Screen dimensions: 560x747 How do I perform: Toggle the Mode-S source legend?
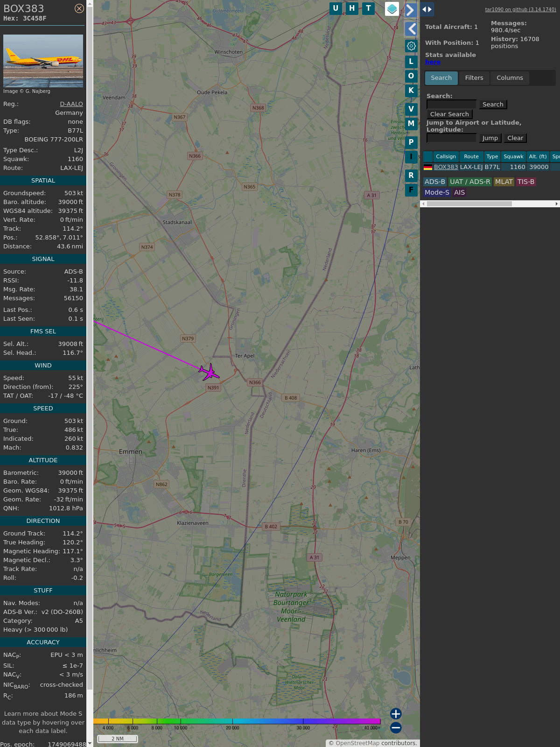[437, 192]
